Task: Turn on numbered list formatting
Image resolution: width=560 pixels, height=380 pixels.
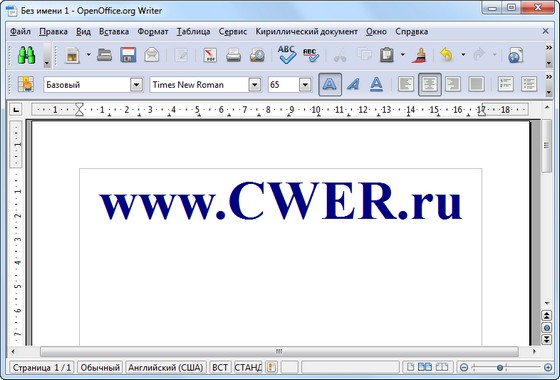Action: [505, 84]
